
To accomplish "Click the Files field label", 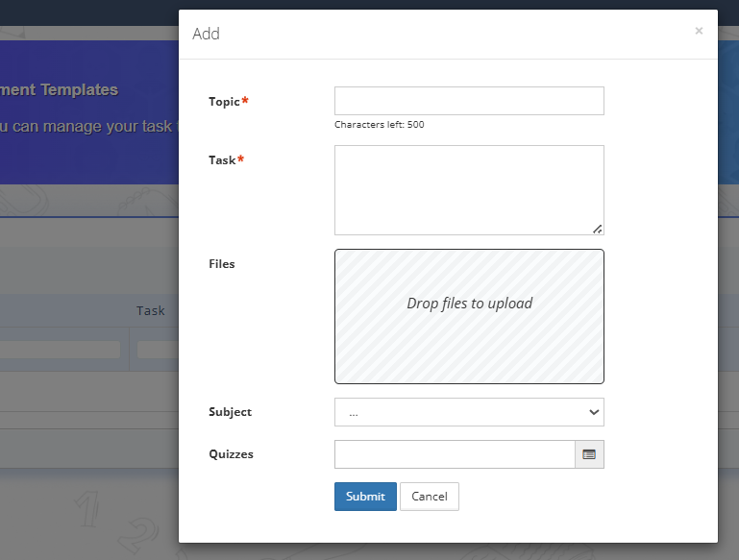I will click(222, 264).
